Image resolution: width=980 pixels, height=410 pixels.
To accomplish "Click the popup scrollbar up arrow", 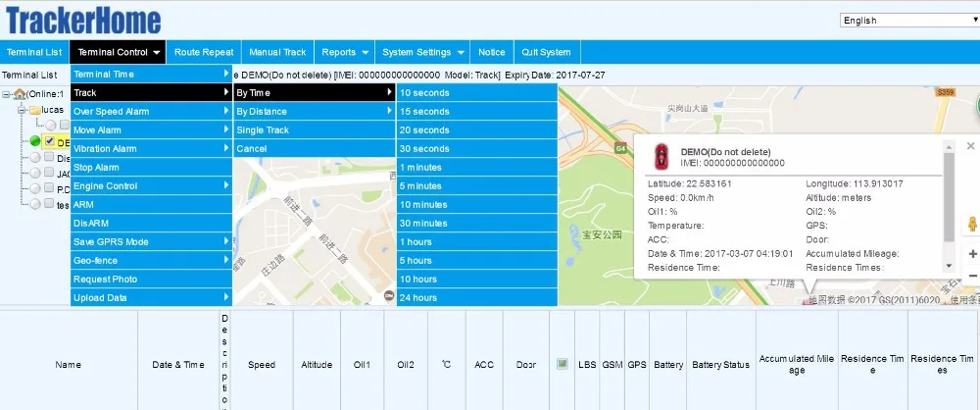I will coord(949,146).
